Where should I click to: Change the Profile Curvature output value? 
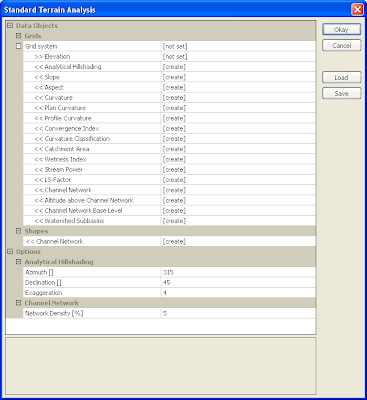tap(238, 118)
